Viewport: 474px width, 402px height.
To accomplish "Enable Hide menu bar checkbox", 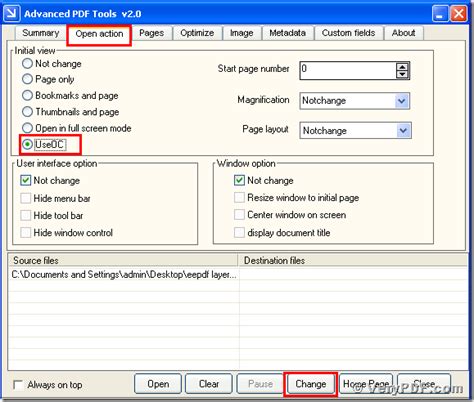I will (x=26, y=198).
